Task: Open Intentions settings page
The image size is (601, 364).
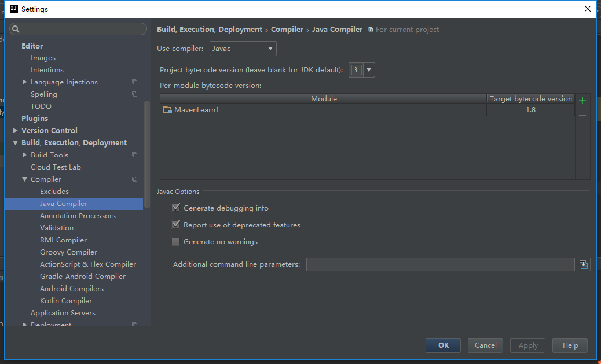Action: (47, 70)
